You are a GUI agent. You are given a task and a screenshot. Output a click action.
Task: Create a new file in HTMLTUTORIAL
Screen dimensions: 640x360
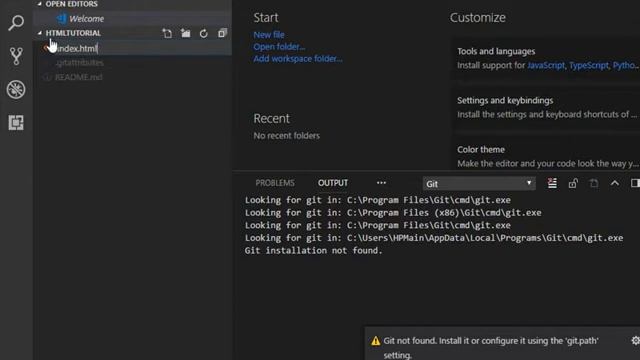tap(167, 33)
